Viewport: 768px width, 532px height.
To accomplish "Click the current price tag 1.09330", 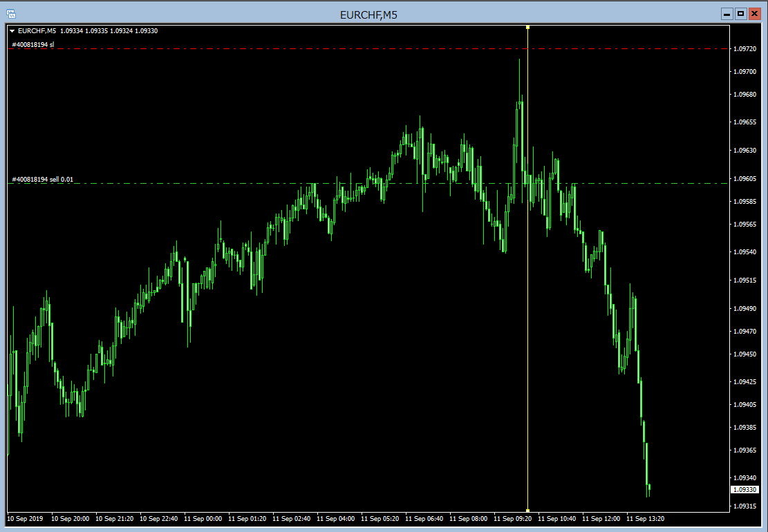I will (744, 489).
